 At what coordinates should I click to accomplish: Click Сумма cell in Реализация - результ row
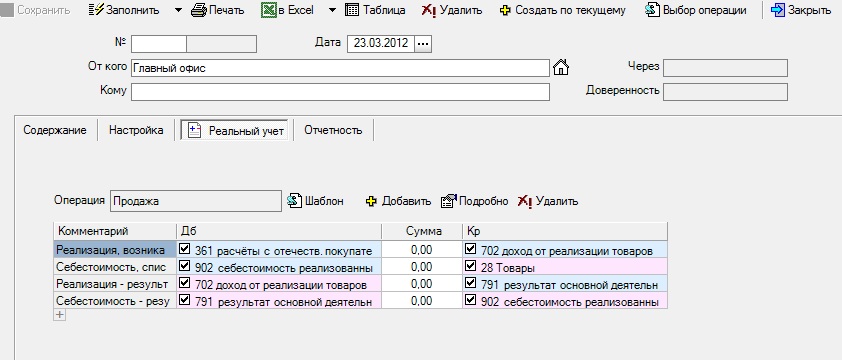click(x=422, y=284)
